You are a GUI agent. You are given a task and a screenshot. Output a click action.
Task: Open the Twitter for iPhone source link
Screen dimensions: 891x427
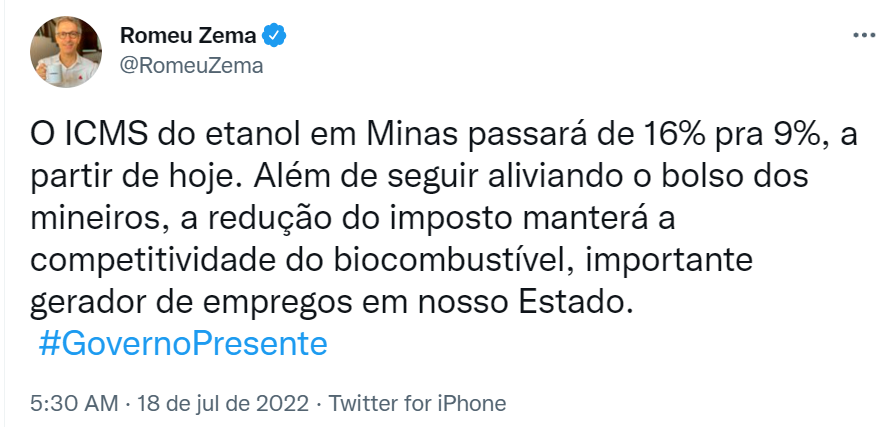(x=417, y=404)
